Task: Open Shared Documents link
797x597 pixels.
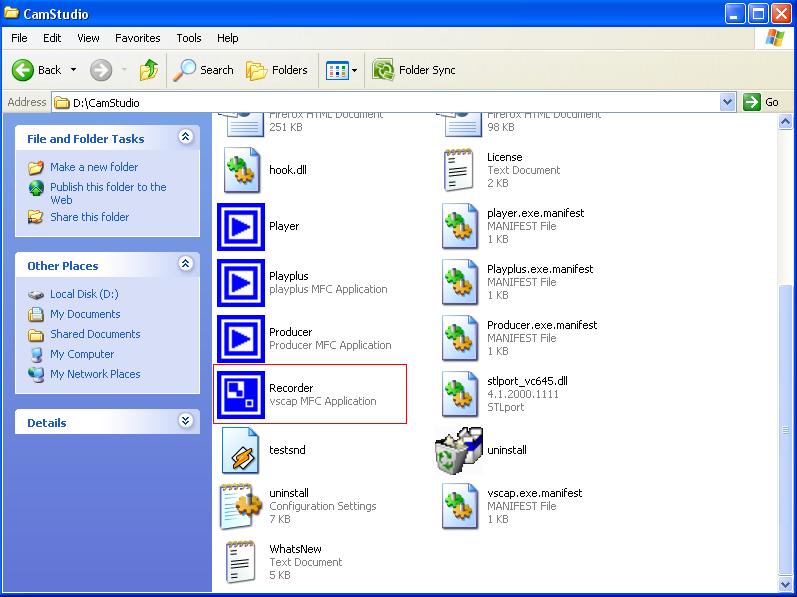Action: point(95,334)
